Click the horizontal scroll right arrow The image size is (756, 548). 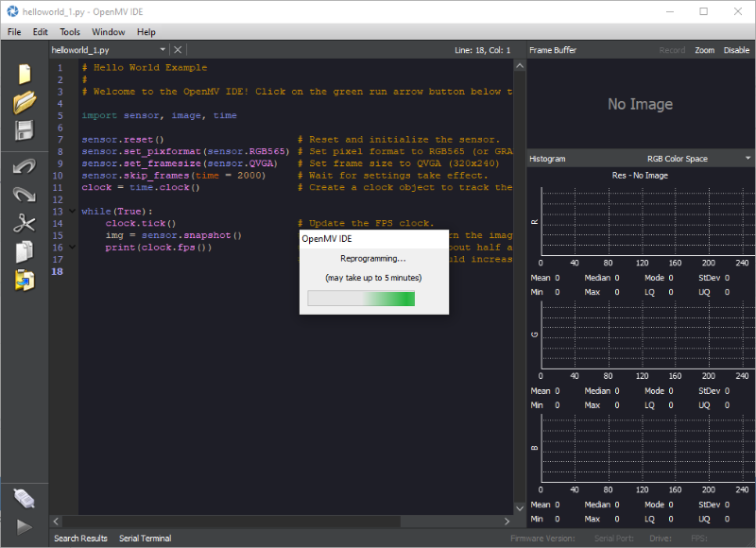507,521
